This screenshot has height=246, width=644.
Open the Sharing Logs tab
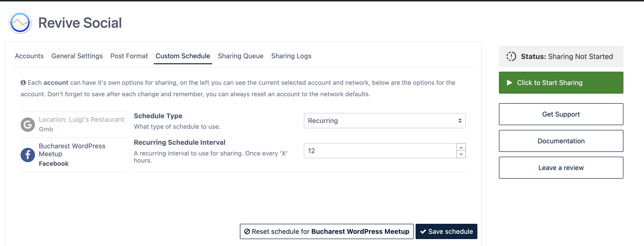[291, 56]
